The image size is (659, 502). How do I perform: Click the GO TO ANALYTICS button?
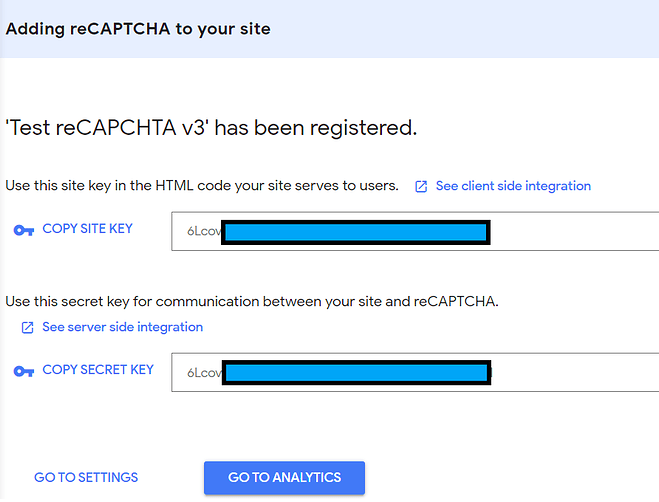284,478
